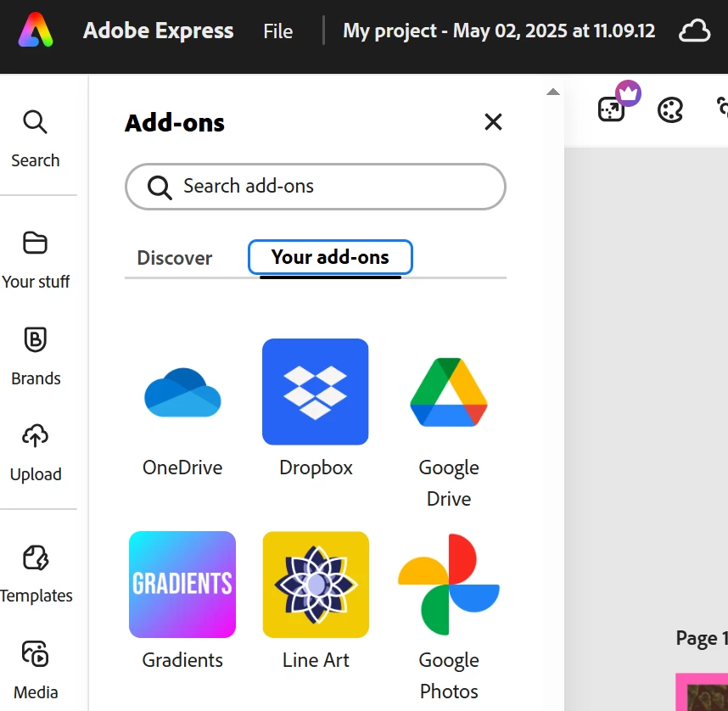The image size is (728, 711).
Task: Open the color theme palette icon
Action: point(670,110)
